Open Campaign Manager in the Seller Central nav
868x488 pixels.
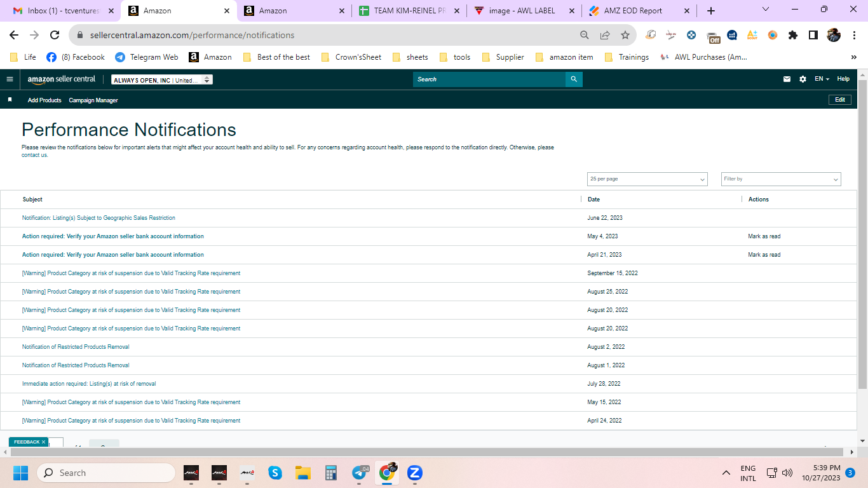click(93, 100)
